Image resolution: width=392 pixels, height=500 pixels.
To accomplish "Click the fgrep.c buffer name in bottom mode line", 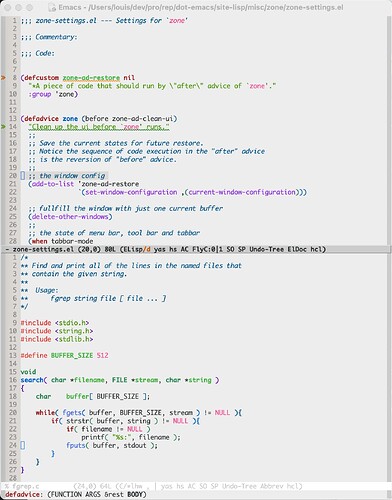I will 26,486.
